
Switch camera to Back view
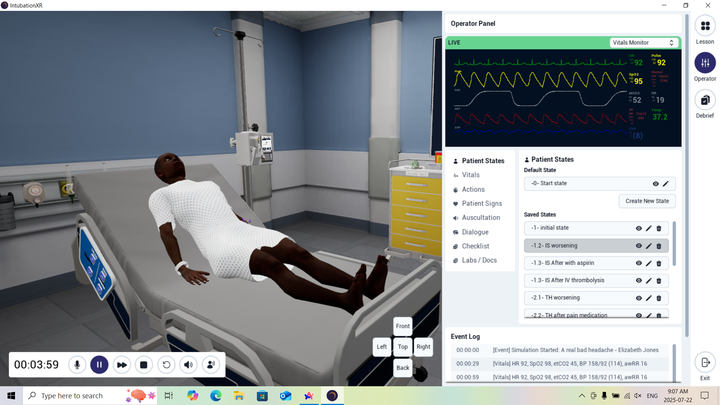coord(403,367)
